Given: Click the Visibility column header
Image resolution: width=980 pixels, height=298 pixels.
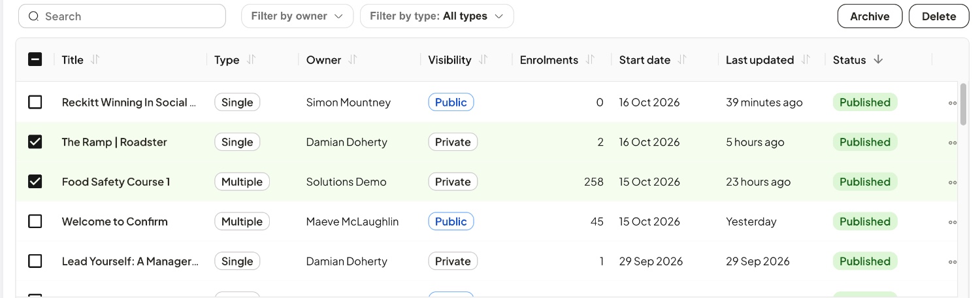Looking at the screenshot, I should pos(449,59).
